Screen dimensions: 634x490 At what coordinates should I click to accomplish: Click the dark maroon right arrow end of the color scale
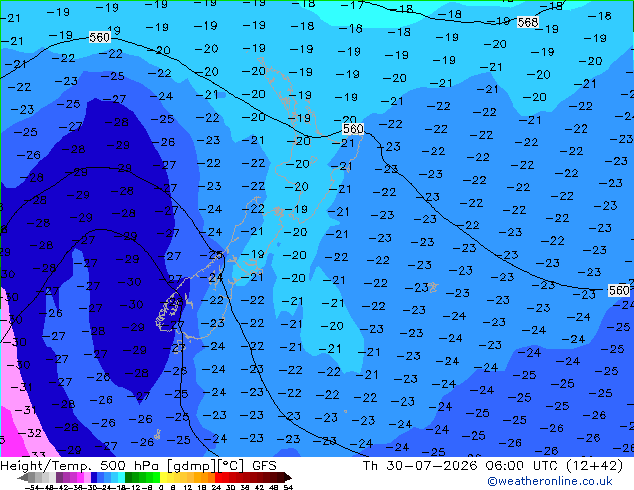288,477
